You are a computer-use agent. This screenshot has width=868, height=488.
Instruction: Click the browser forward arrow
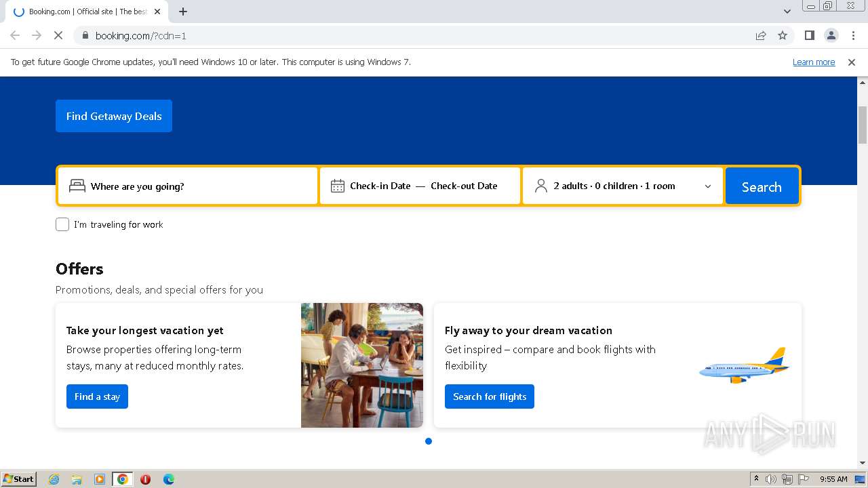tap(37, 35)
